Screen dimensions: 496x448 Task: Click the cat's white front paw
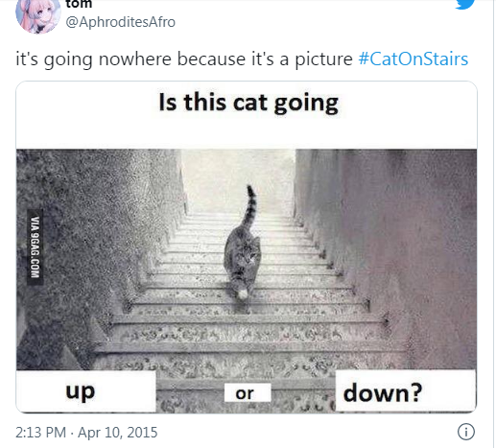tap(242, 294)
